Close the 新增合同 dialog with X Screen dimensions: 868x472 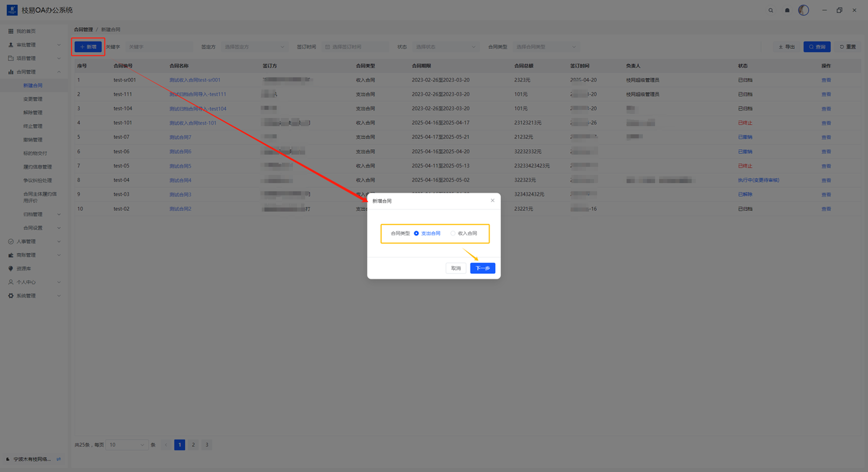coord(492,201)
